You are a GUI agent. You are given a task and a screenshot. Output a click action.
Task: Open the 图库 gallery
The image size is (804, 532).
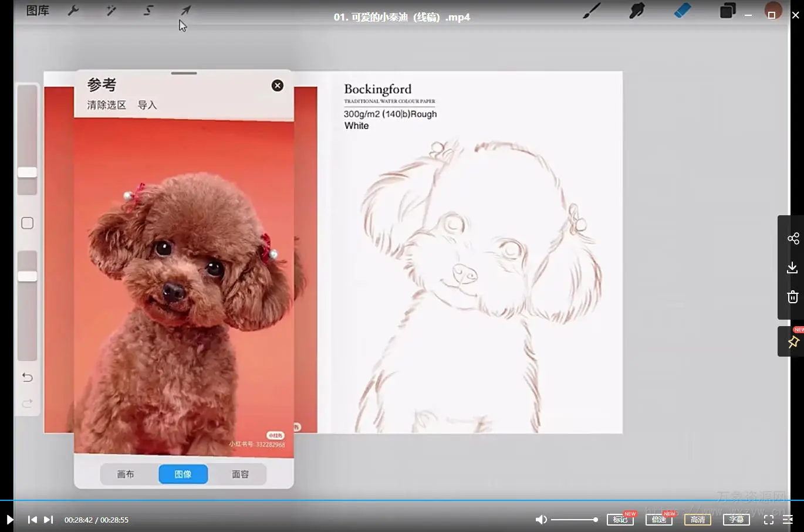pos(38,11)
